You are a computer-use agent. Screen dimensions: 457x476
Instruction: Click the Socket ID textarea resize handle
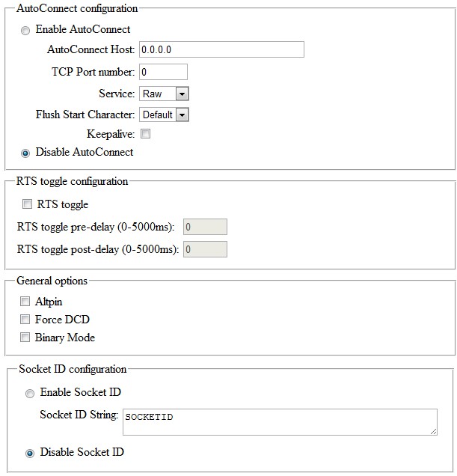coord(433,431)
